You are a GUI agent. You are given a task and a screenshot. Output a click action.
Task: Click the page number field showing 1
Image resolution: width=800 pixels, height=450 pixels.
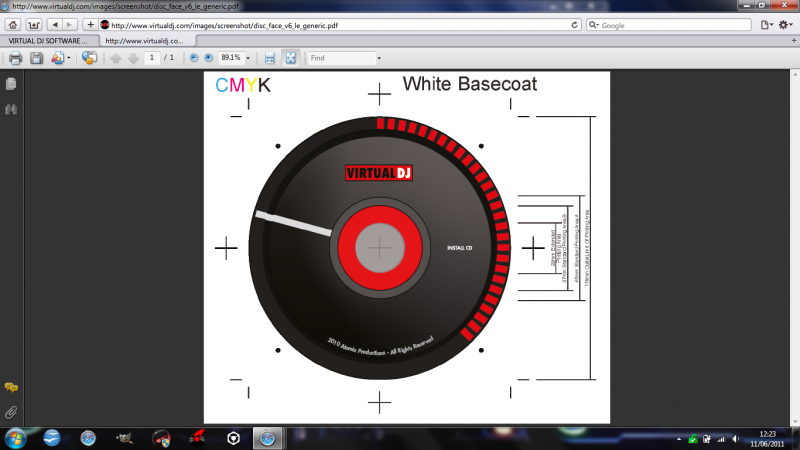tap(152, 58)
